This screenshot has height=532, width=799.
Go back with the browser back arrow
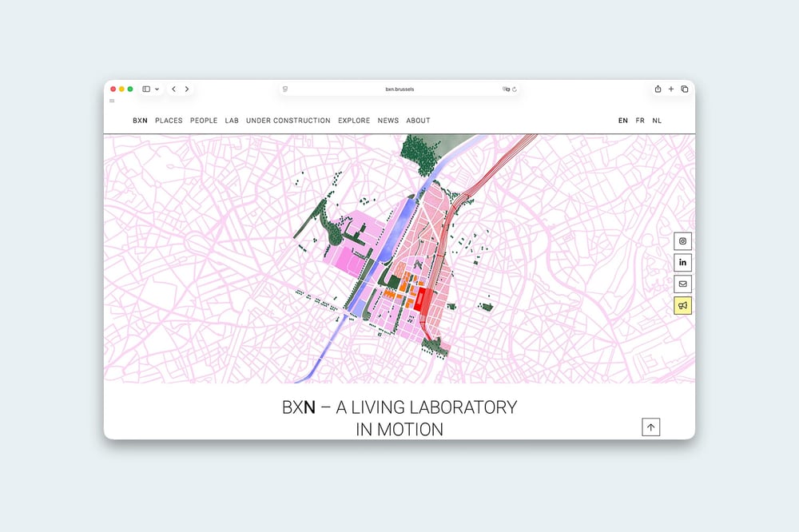tap(173, 89)
